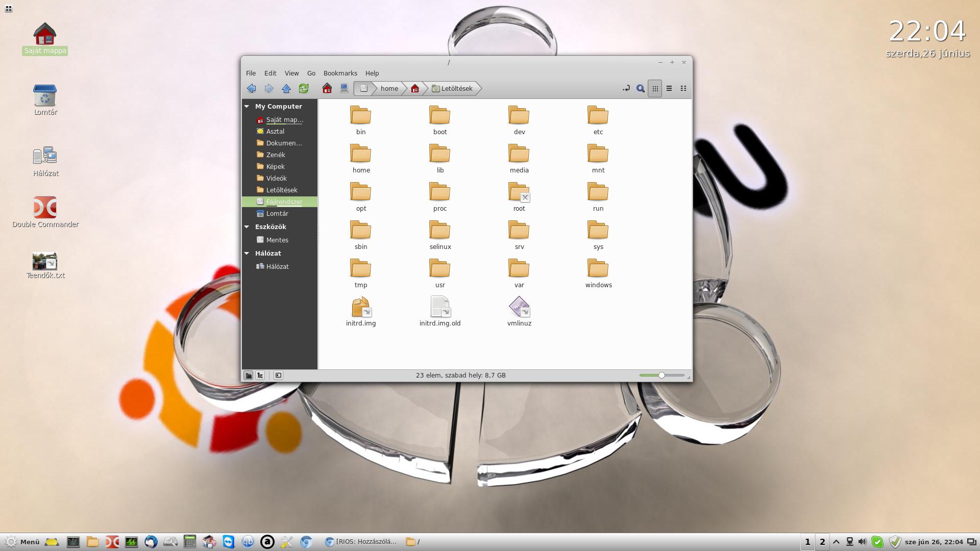Select the windows folder
Screen dimensions: 980x551
tap(598, 273)
